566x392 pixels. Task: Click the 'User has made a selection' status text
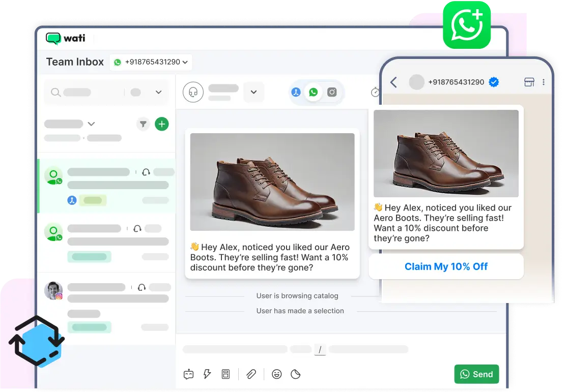click(x=300, y=311)
